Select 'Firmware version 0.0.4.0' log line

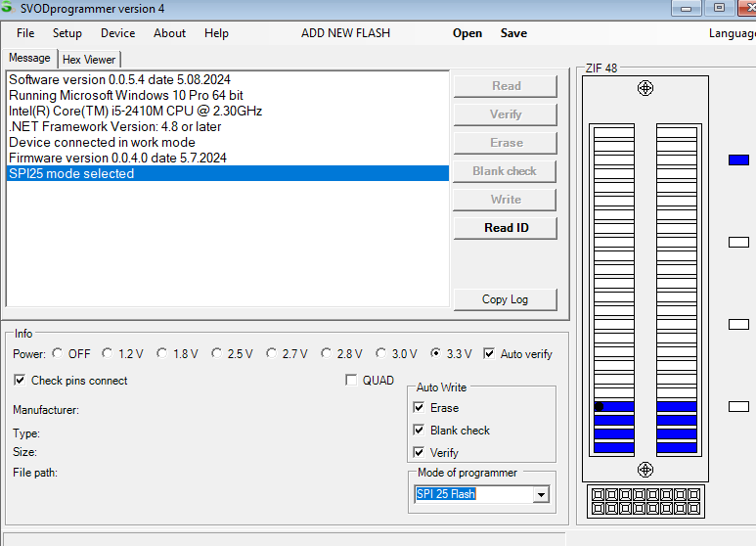pyautogui.click(x=228, y=158)
